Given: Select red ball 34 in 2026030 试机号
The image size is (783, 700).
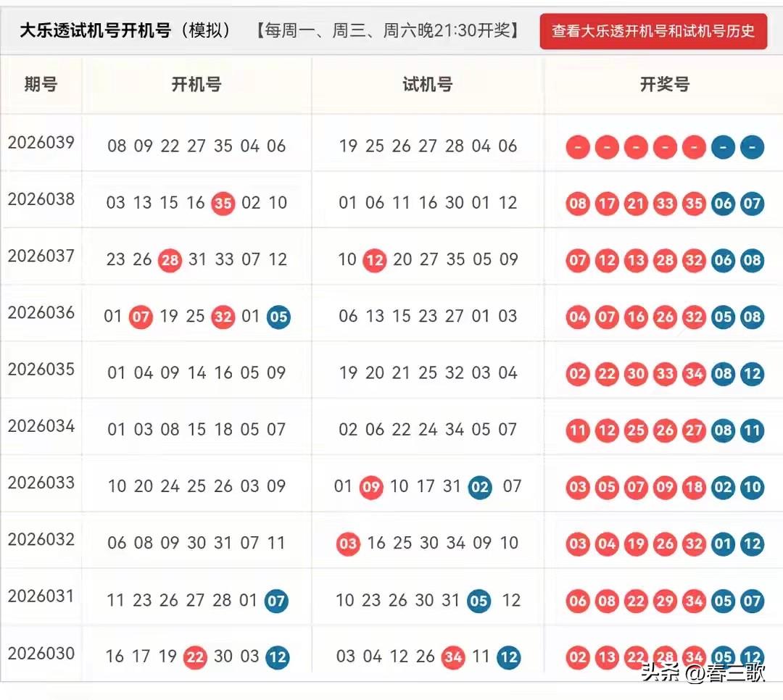Looking at the screenshot, I should tap(453, 657).
